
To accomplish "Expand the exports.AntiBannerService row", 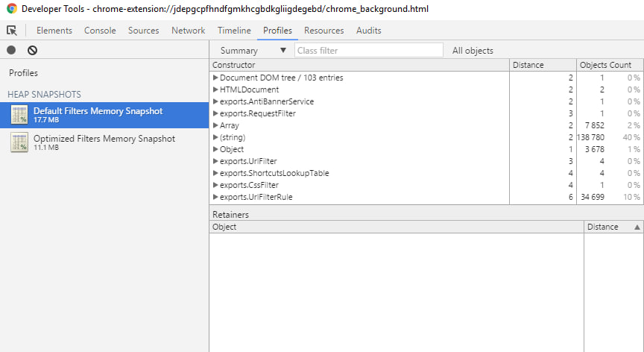I will (215, 101).
